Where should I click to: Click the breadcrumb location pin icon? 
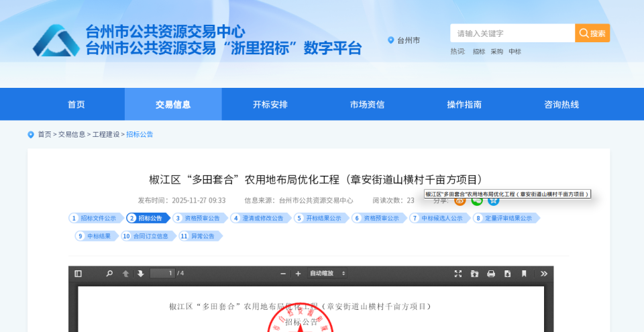(31, 134)
